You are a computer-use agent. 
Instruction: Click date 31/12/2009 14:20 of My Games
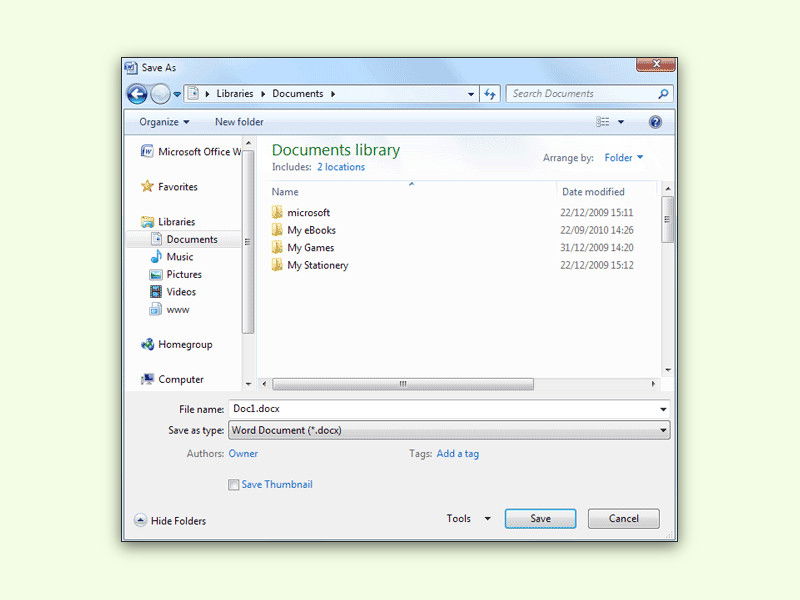pos(596,247)
